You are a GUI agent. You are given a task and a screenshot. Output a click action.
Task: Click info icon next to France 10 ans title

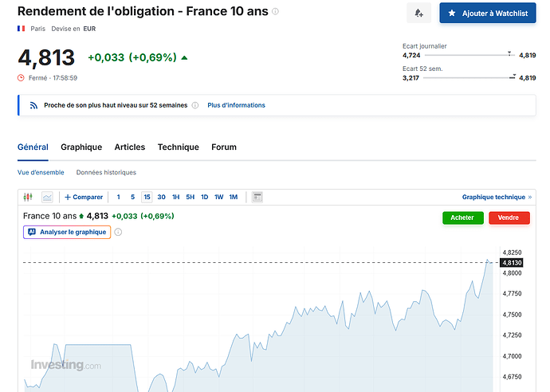276,12
